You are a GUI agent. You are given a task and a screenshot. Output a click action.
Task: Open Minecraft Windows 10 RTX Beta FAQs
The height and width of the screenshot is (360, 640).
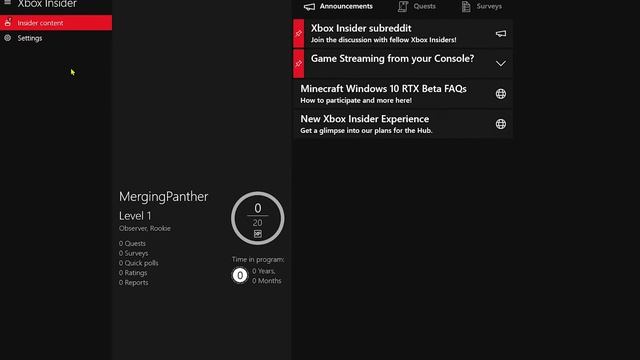pos(403,94)
